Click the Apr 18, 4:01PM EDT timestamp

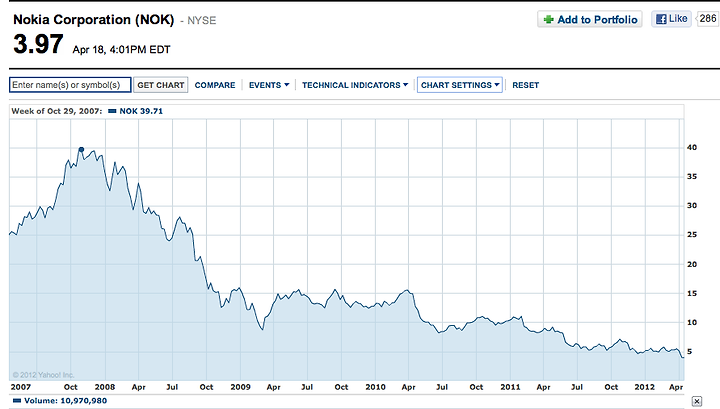point(121,50)
